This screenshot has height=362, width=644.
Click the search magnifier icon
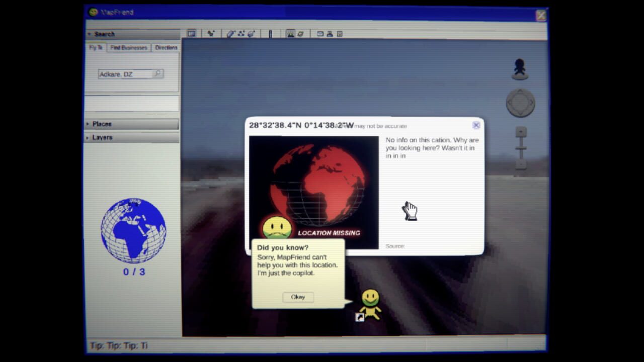click(157, 74)
